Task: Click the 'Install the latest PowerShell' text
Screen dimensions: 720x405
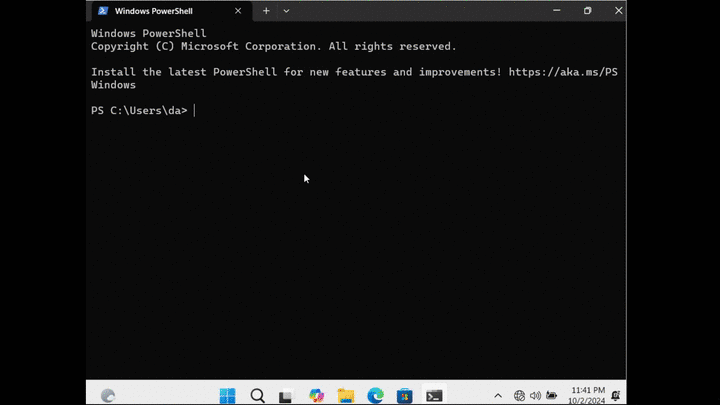Action: pyautogui.click(x=184, y=72)
